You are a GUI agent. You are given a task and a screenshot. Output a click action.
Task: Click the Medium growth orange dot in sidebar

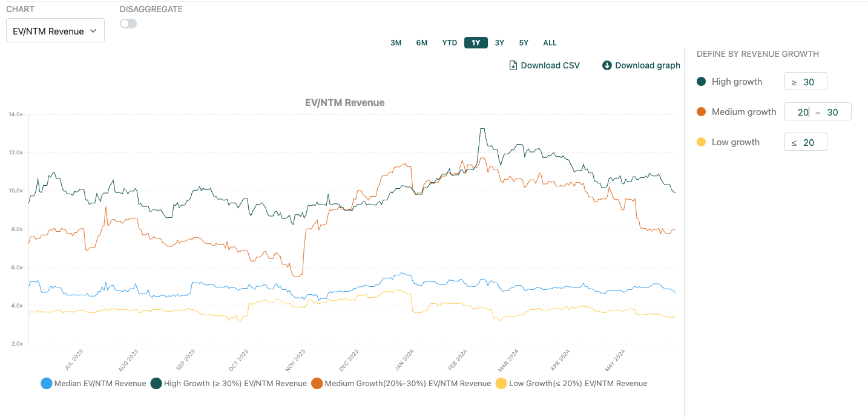702,112
